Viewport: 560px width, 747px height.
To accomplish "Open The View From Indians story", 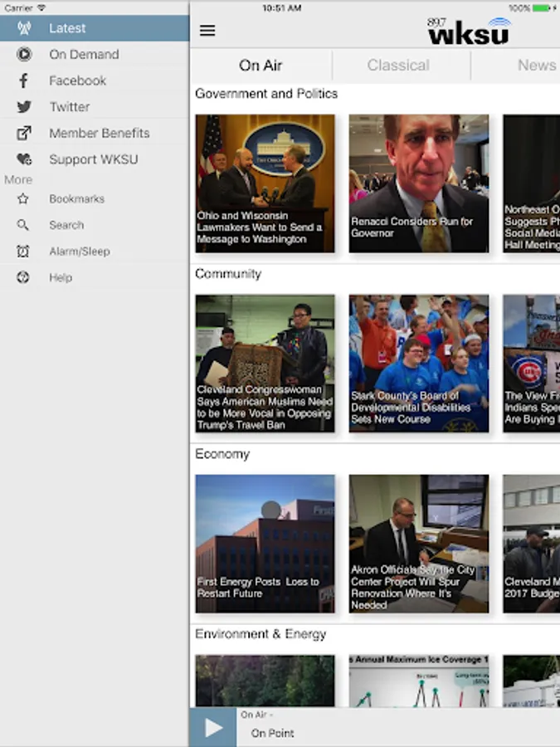I will point(532,364).
